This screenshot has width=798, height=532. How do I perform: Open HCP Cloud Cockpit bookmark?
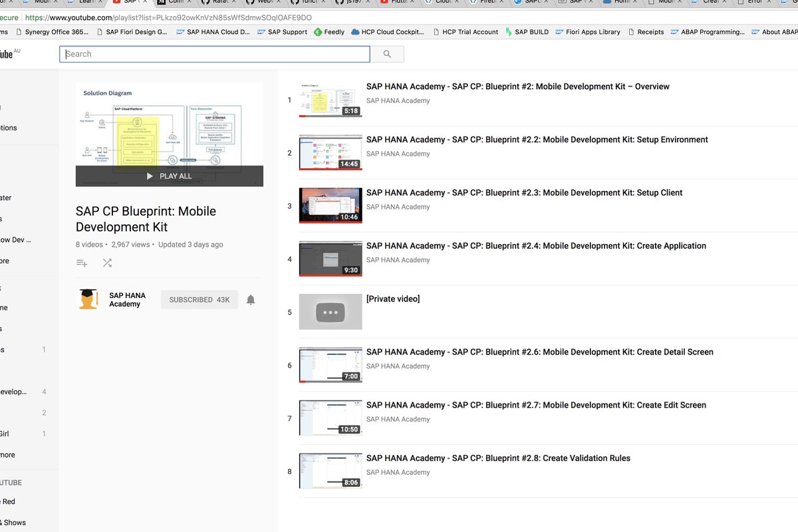point(388,32)
